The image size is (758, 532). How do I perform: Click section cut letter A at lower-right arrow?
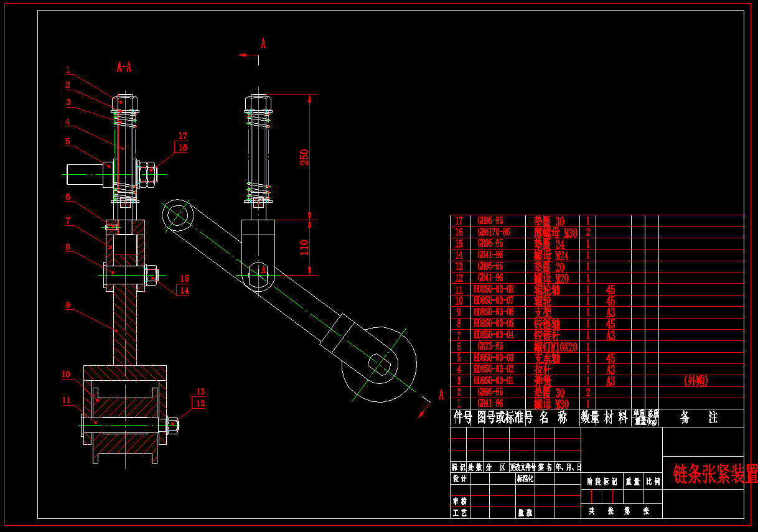[x=441, y=394]
